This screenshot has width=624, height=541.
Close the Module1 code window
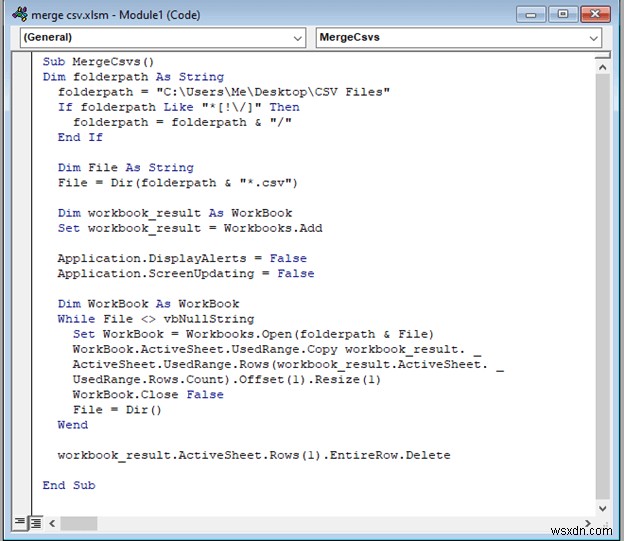click(x=595, y=14)
